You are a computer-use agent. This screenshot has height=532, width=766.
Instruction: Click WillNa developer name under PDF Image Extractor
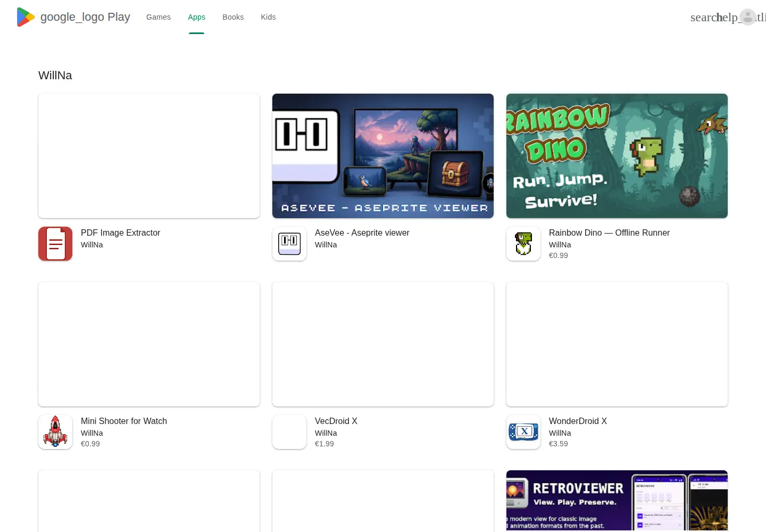[x=92, y=245]
